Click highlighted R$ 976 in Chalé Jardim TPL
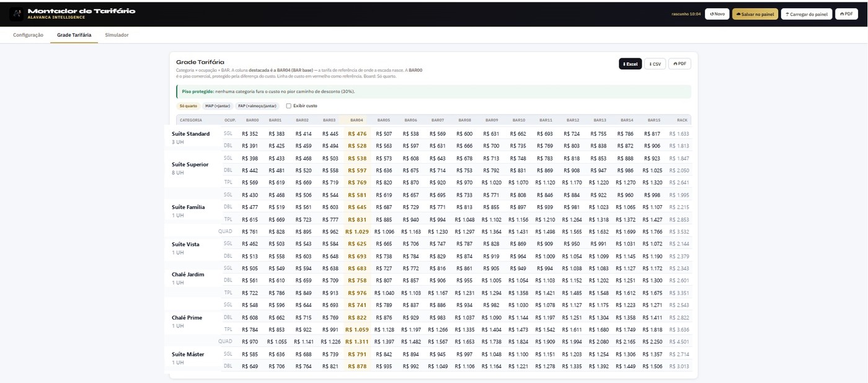Image resolution: width=868 pixels, height=383 pixels. coord(357,293)
